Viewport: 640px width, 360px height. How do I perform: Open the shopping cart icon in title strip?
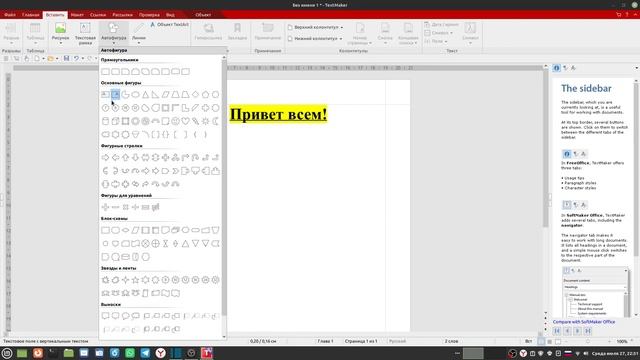[618, 15]
